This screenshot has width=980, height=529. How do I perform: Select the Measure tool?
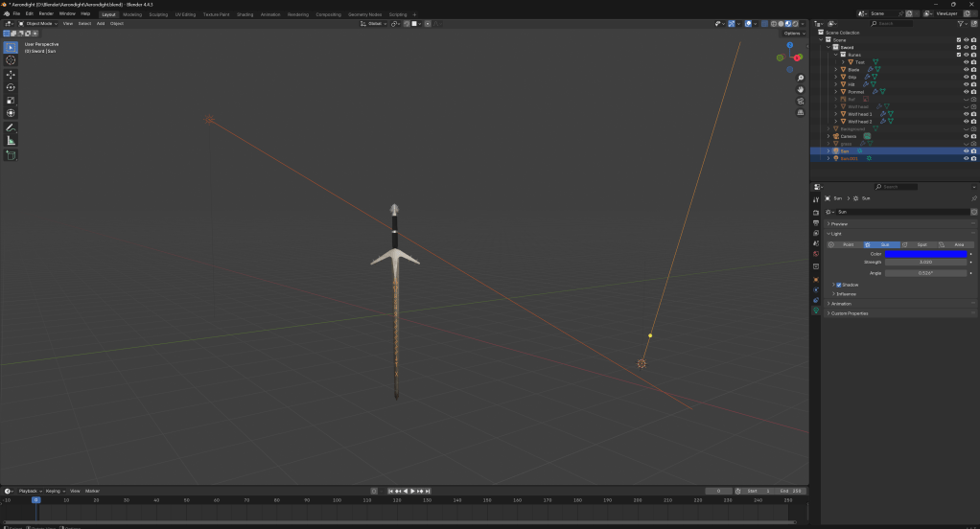click(x=11, y=141)
